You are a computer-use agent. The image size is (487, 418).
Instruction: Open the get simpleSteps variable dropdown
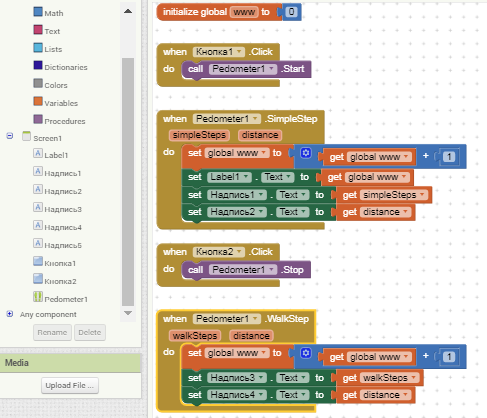point(394,195)
